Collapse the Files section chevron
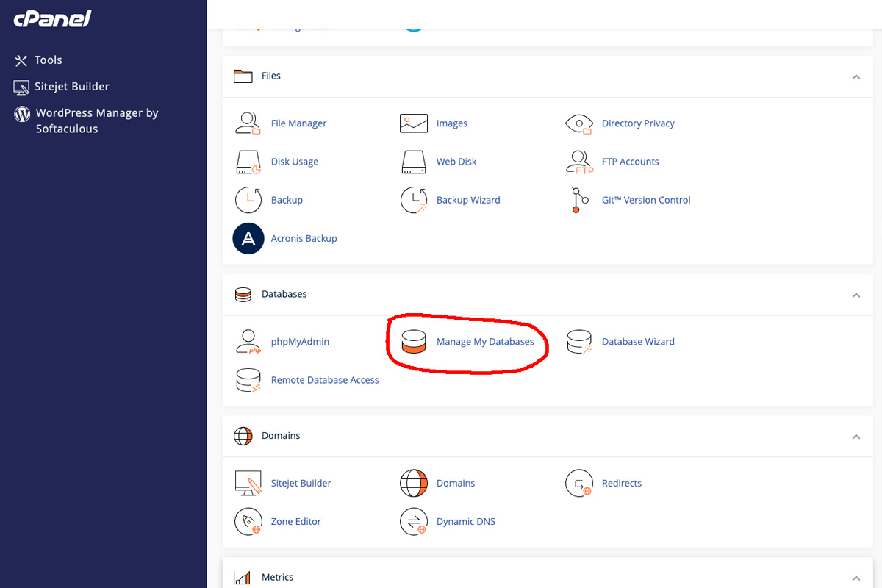The width and height of the screenshot is (882, 588). [856, 76]
